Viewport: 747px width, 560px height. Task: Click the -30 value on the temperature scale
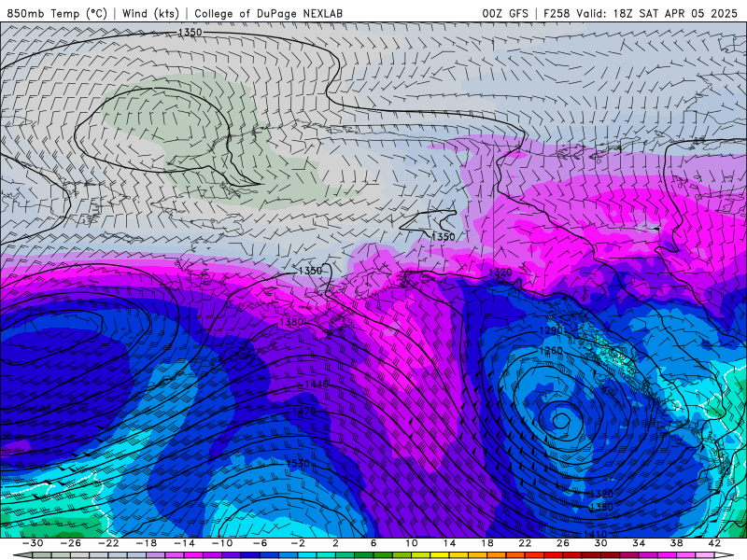[x=33, y=543]
